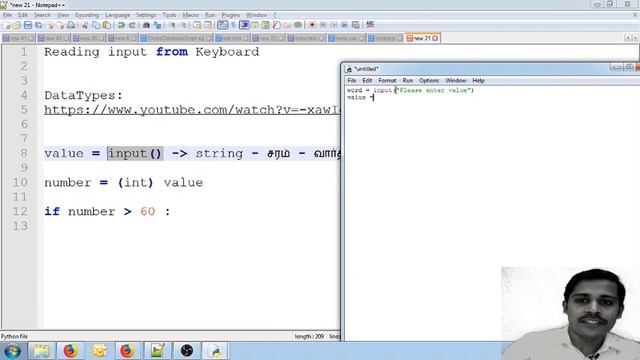Place cursor after "value =" in IDLE
The width and height of the screenshot is (640, 360).
(373, 98)
